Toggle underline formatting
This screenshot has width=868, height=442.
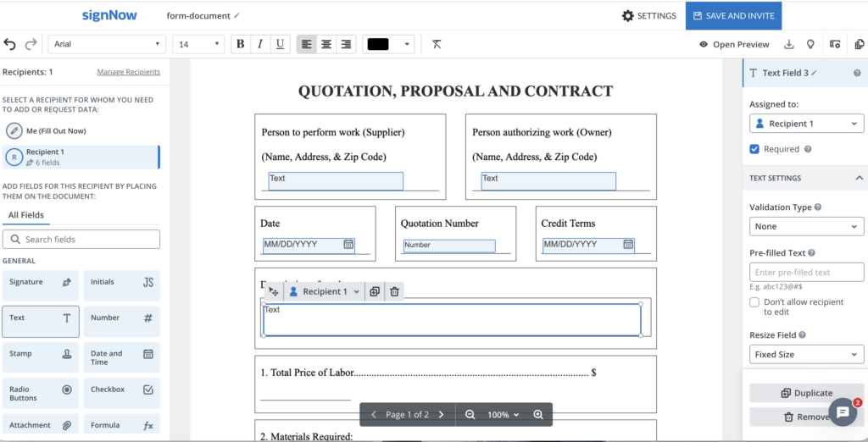coord(280,44)
